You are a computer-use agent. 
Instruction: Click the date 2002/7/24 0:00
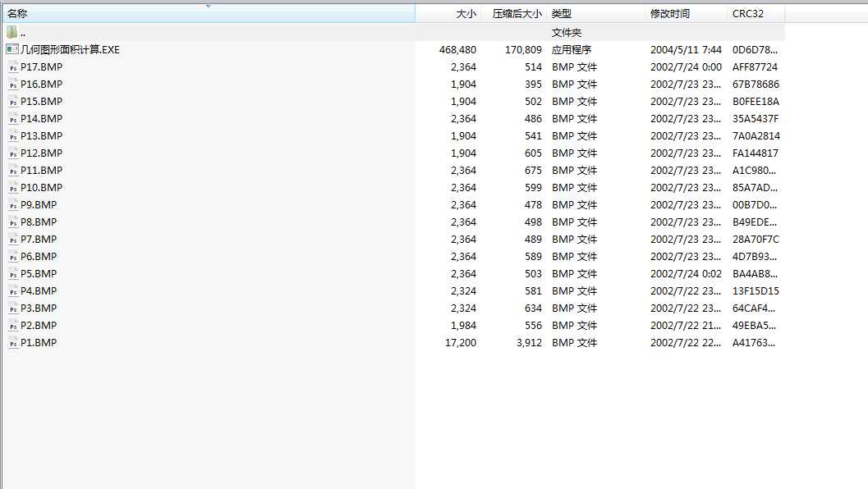click(x=686, y=67)
